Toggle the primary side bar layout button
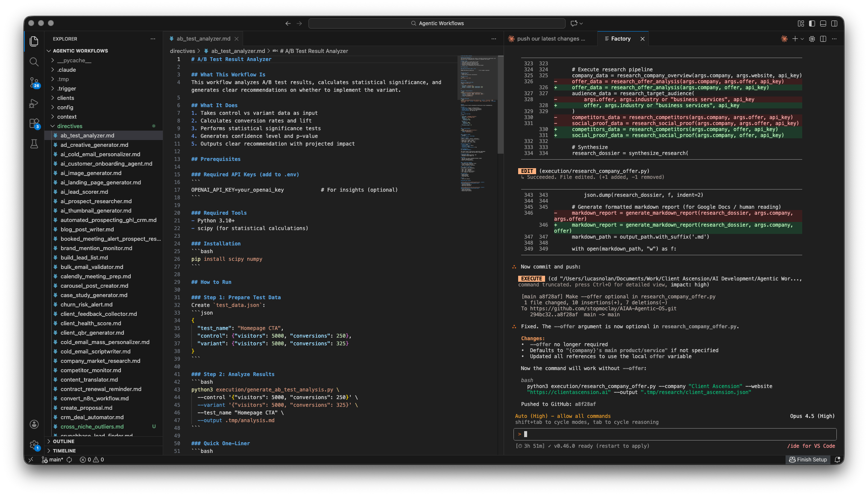 (x=812, y=23)
